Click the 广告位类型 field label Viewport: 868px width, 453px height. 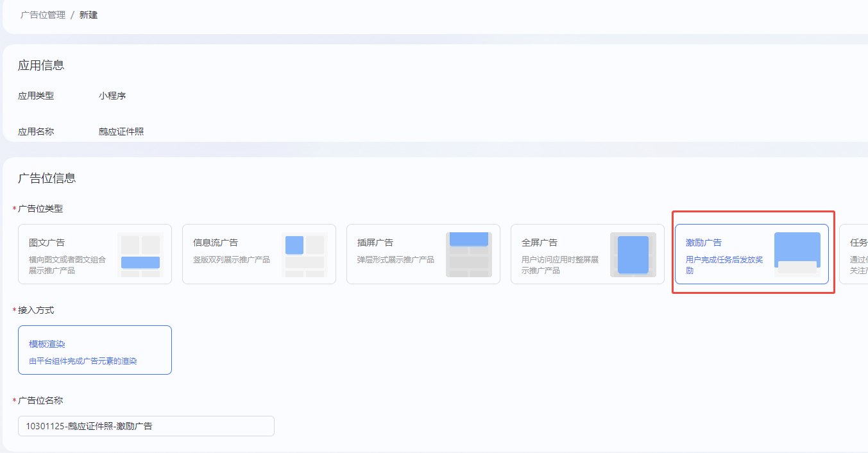(40, 209)
